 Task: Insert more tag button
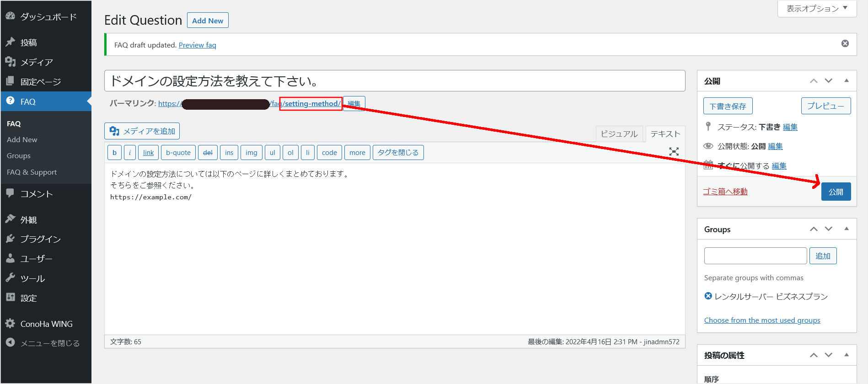tap(357, 153)
